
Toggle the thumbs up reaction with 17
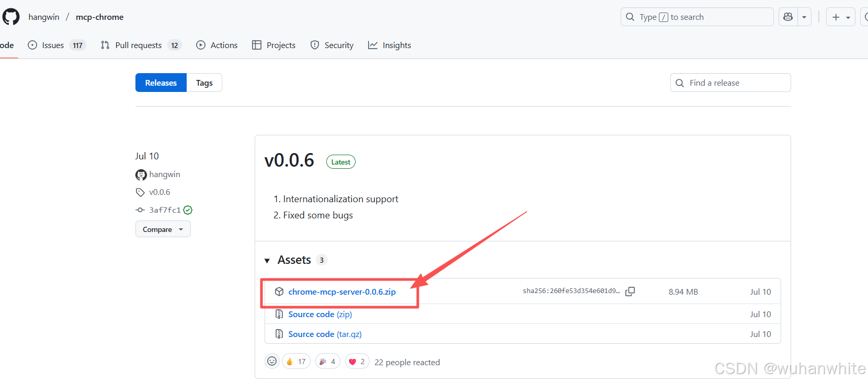(296, 362)
